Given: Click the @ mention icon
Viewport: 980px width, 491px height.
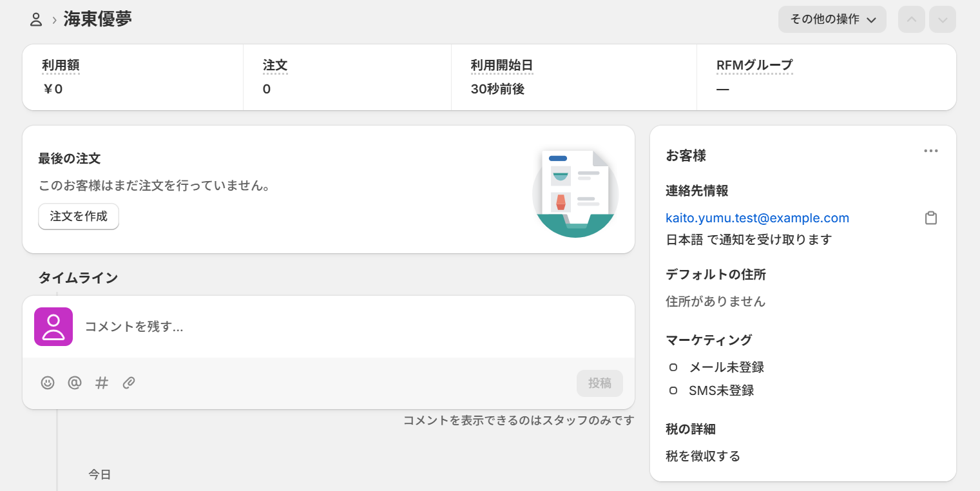Looking at the screenshot, I should (x=75, y=383).
